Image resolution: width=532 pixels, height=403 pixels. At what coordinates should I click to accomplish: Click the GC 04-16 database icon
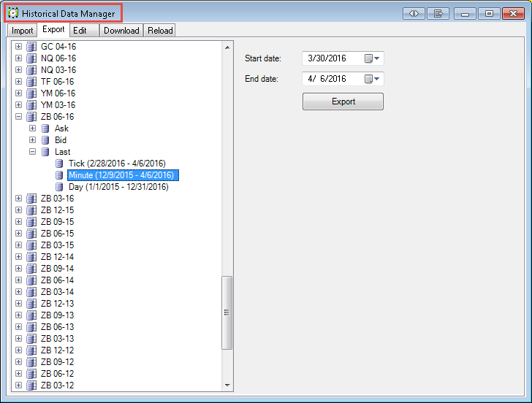[31, 47]
